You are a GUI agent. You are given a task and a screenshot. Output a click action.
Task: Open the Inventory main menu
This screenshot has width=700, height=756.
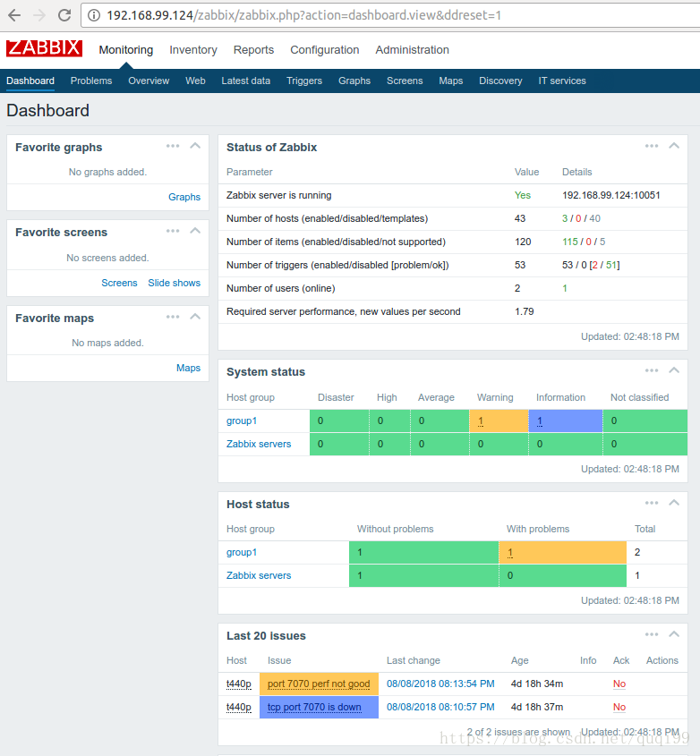[x=193, y=50]
